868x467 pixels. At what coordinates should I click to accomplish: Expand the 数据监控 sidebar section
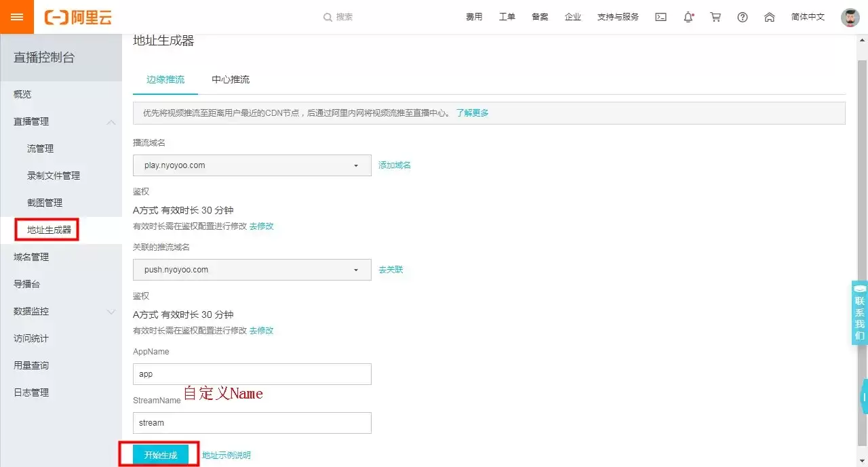(x=111, y=312)
